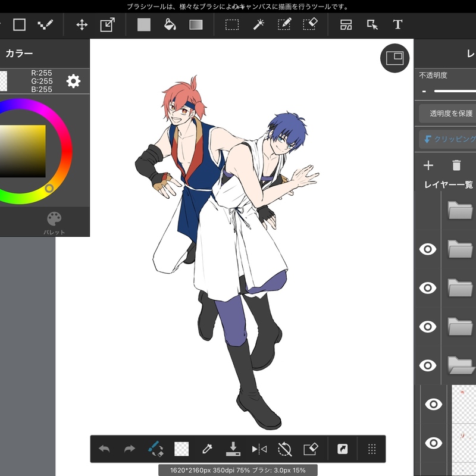Select the filled rectangle tool
The height and width of the screenshot is (476, 476).
[x=144, y=24]
